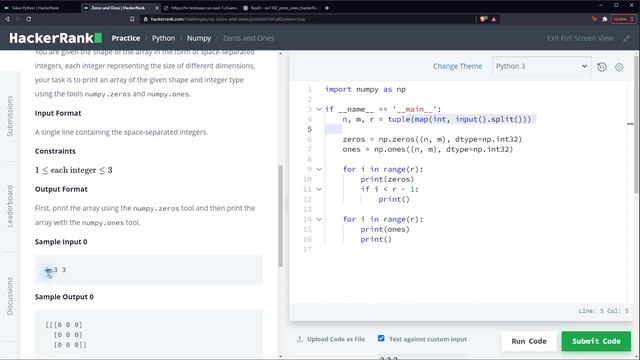Open the Python 3 language dropdown
The image size is (640, 360).
pos(541,66)
